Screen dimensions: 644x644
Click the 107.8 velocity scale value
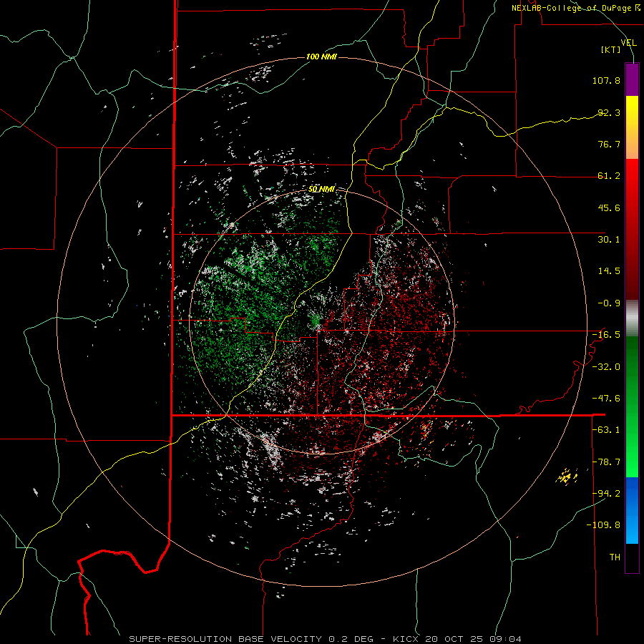pyautogui.click(x=606, y=80)
